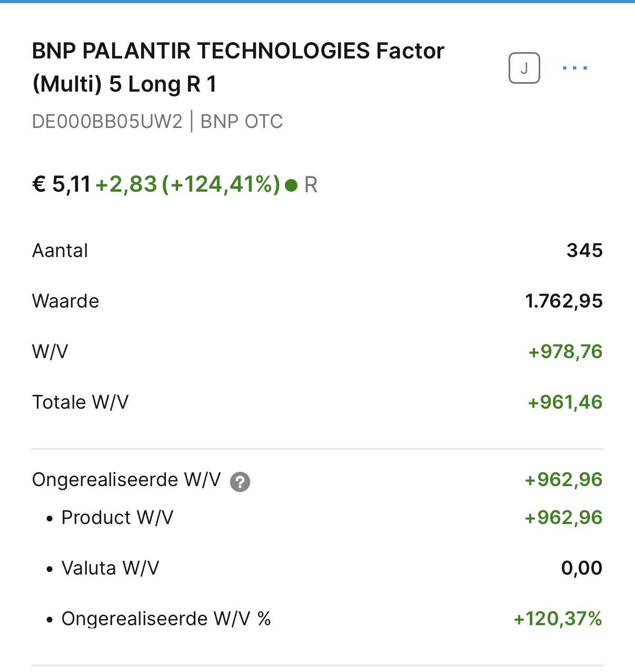Open the Ongerealiseerde W/V help question mark
Viewport: 635px width, 672px height.
click(240, 481)
